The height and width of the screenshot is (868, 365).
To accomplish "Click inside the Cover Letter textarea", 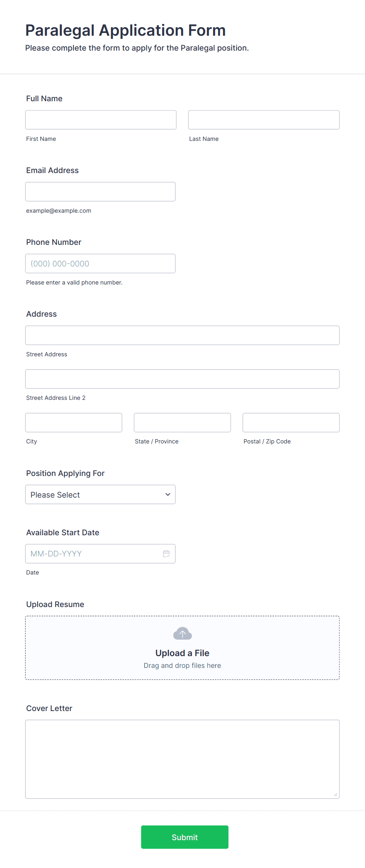I will click(x=182, y=759).
